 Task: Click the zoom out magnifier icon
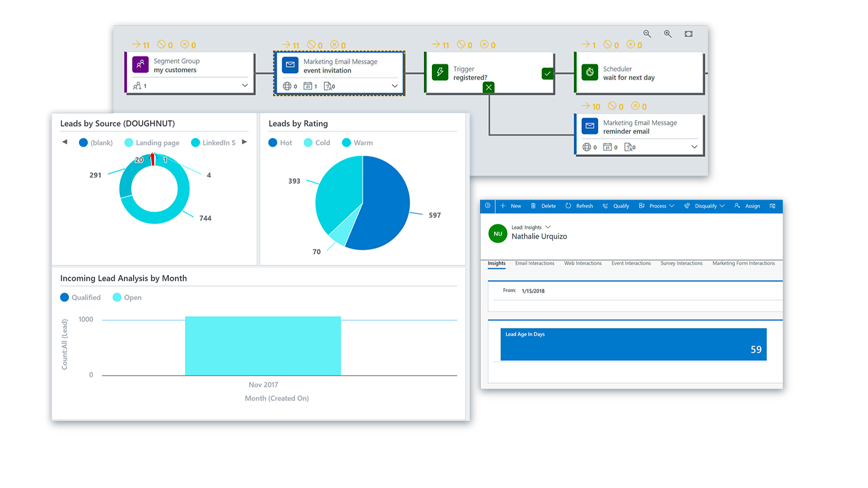pyautogui.click(x=647, y=34)
